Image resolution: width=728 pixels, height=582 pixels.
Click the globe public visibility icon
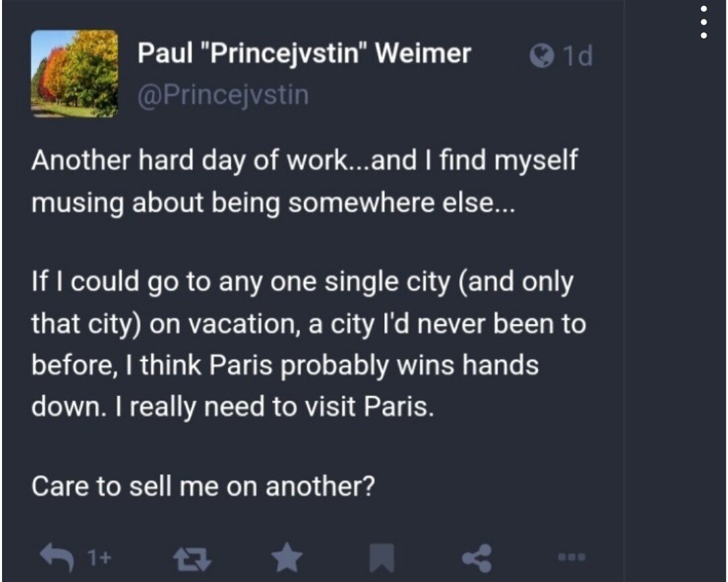pyautogui.click(x=542, y=55)
